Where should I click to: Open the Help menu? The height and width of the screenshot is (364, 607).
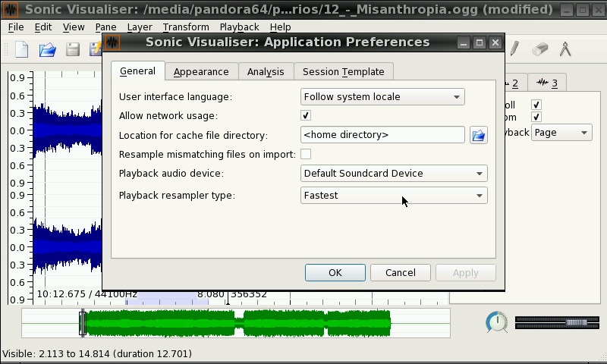pyautogui.click(x=280, y=27)
